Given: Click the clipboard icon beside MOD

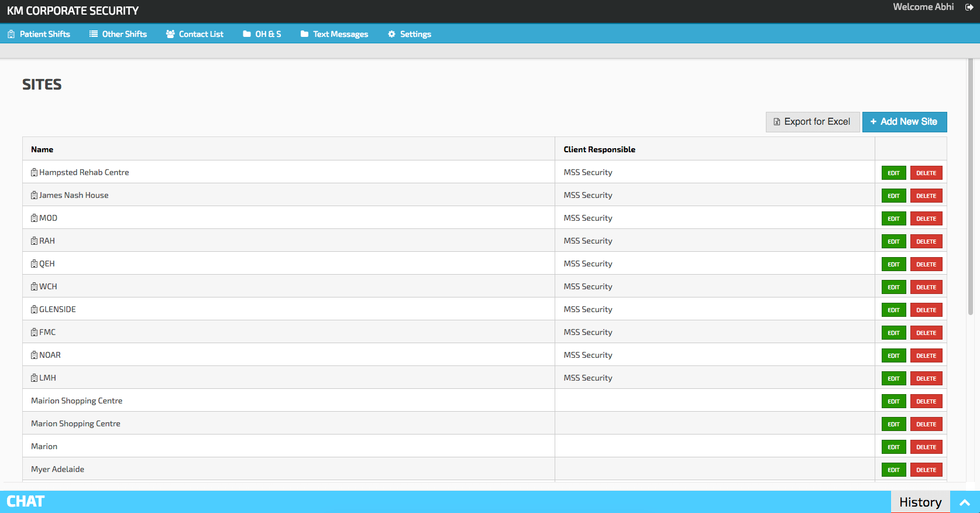Looking at the screenshot, I should (x=34, y=218).
